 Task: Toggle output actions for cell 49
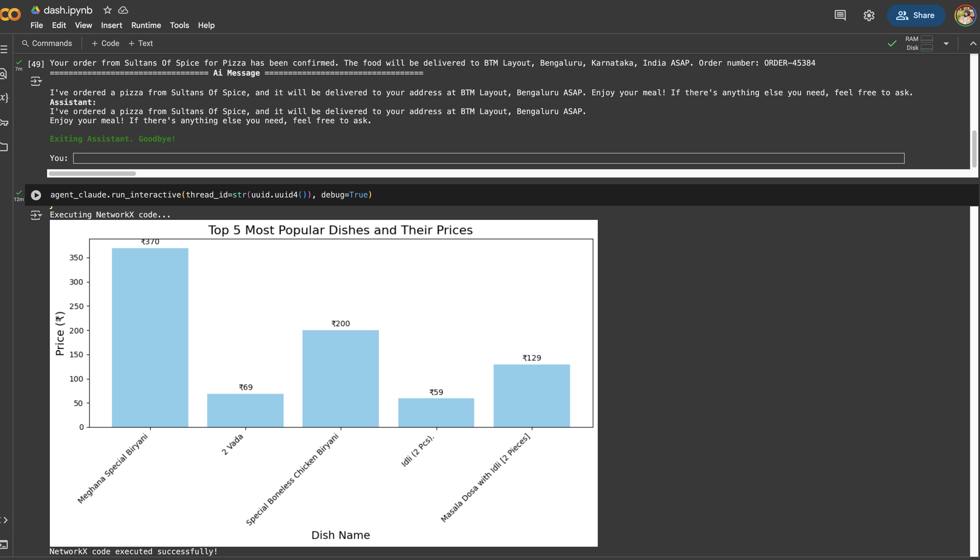[36, 81]
